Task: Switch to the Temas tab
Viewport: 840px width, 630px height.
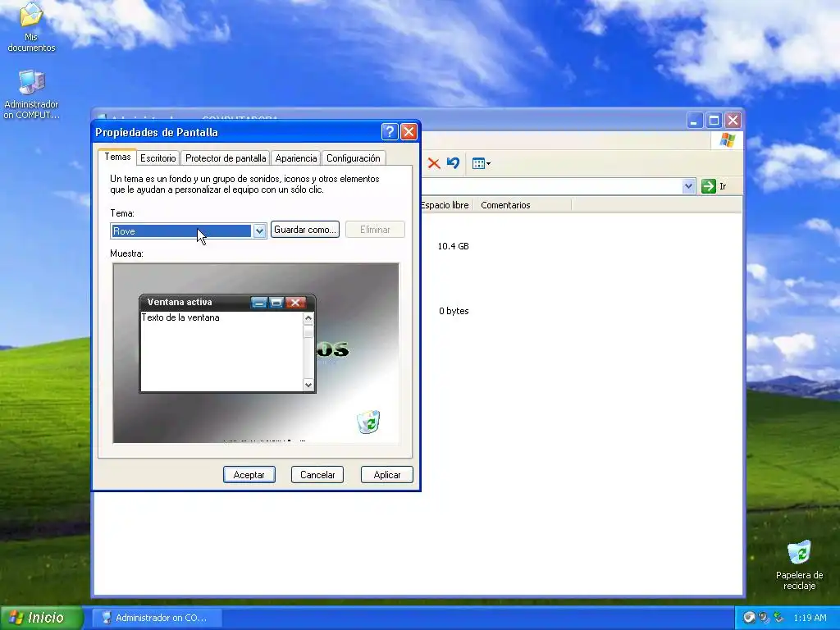Action: point(117,157)
